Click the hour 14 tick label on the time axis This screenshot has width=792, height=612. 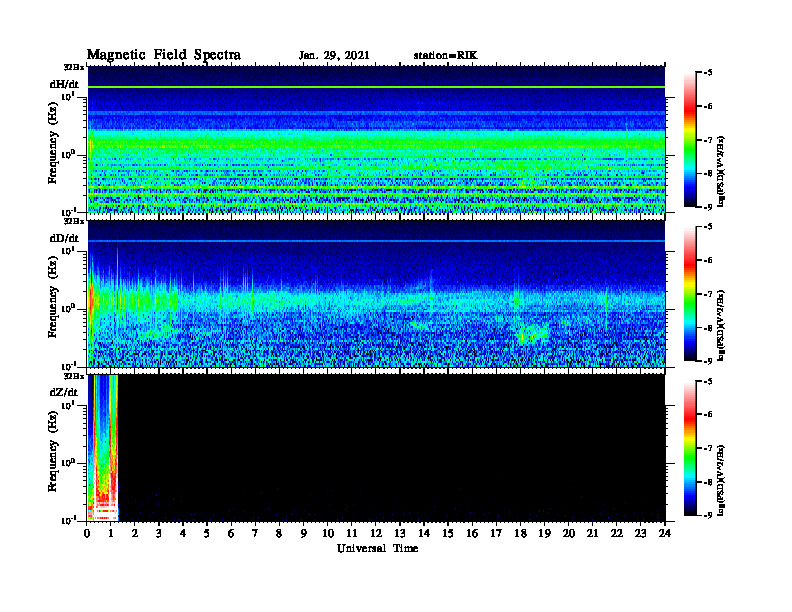pos(424,534)
